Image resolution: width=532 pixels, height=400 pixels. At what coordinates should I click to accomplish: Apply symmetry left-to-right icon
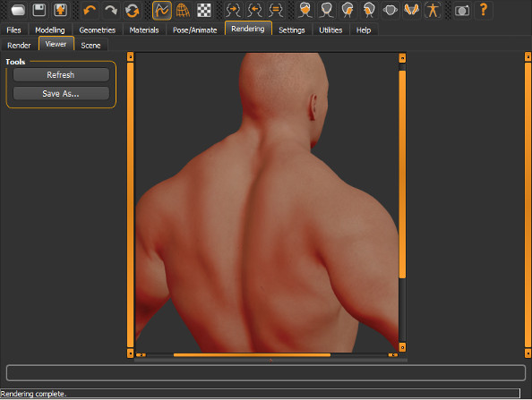click(254, 10)
